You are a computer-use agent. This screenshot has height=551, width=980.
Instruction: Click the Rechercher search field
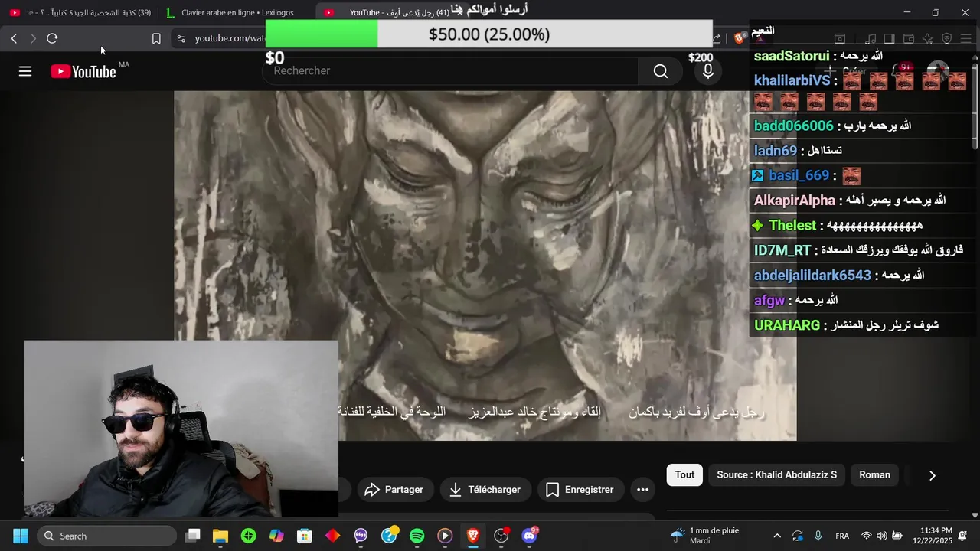coord(450,70)
